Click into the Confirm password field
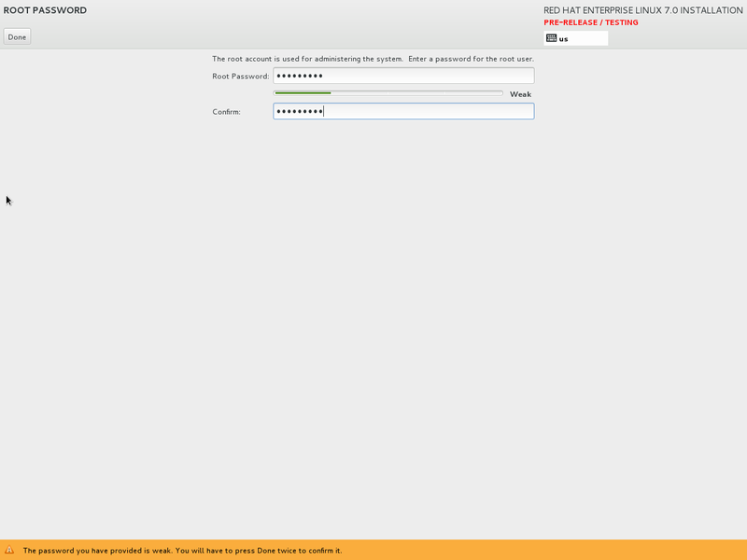Image resolution: width=747 pixels, height=560 pixels. [x=403, y=111]
